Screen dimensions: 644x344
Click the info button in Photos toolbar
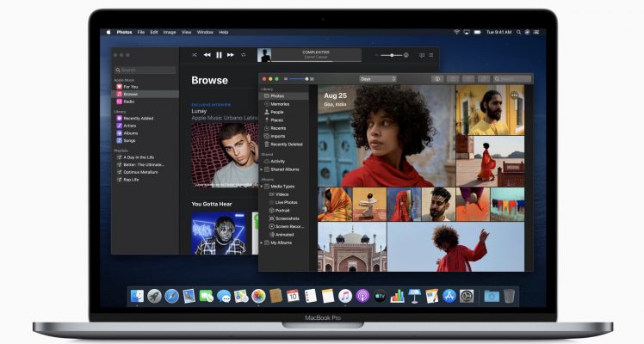(437, 78)
